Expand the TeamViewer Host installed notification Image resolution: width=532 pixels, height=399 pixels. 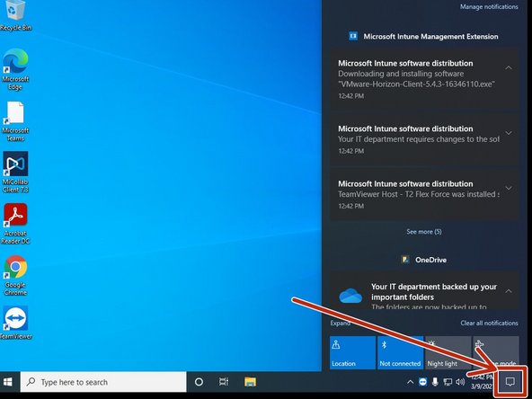(x=509, y=188)
